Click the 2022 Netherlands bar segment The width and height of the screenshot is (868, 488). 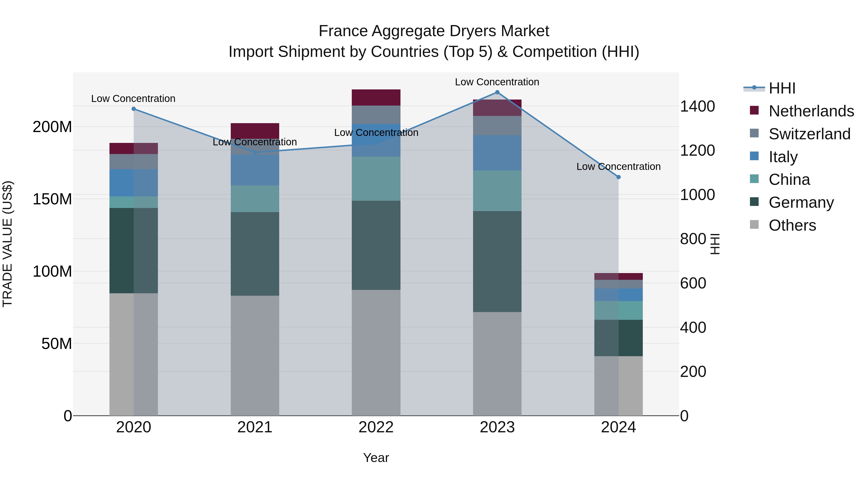[x=376, y=98]
